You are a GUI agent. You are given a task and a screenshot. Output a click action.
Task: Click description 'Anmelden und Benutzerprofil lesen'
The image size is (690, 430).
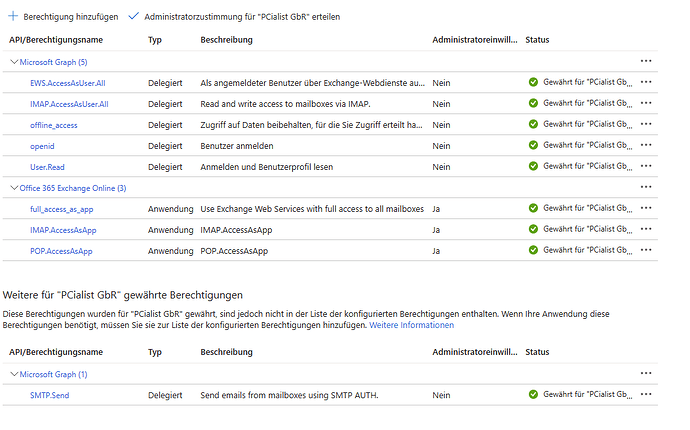[267, 167]
